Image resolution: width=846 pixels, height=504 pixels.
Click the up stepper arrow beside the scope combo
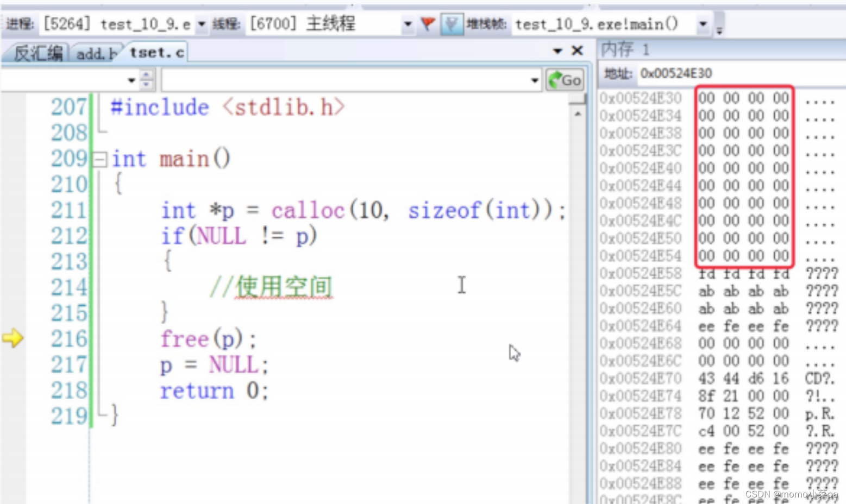tap(146, 75)
